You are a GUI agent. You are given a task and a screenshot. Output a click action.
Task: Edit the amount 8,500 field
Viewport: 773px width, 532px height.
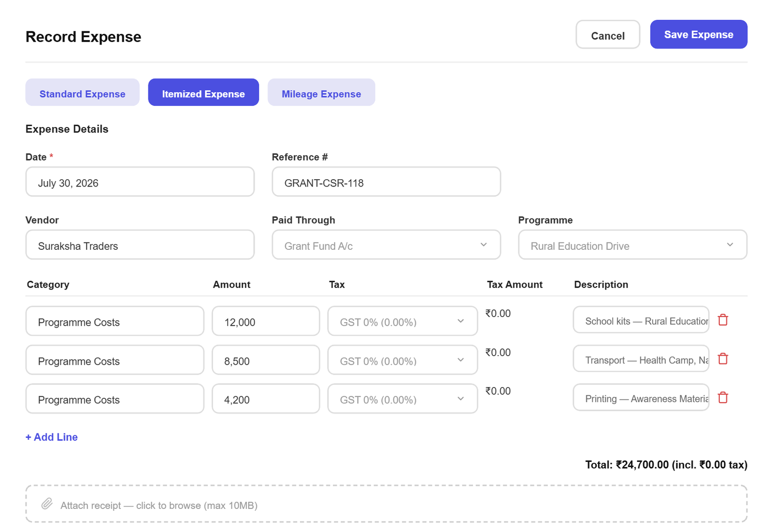click(x=266, y=360)
